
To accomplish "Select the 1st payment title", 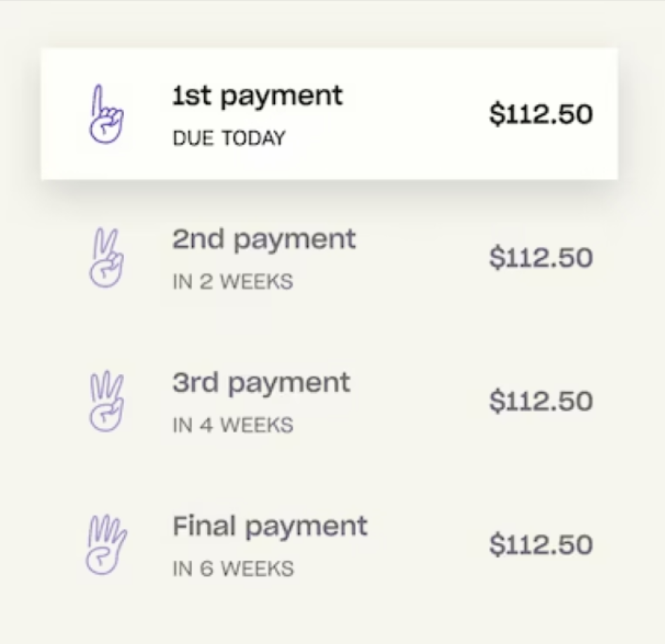I will coord(257,97).
